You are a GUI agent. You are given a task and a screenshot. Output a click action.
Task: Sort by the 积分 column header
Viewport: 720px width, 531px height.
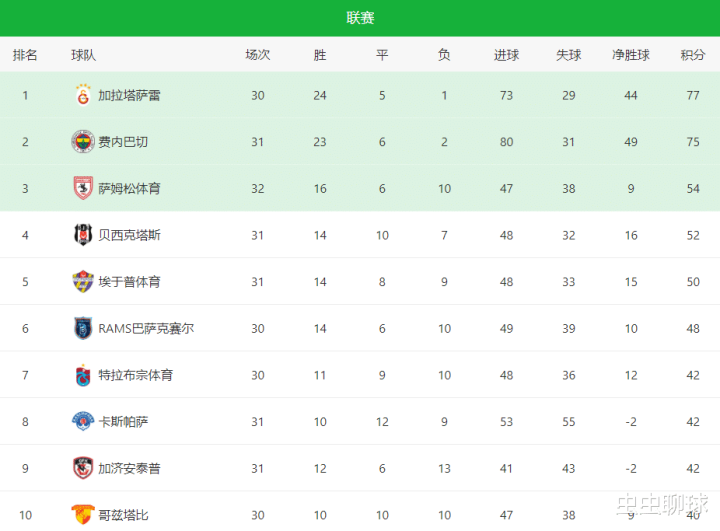click(x=693, y=55)
